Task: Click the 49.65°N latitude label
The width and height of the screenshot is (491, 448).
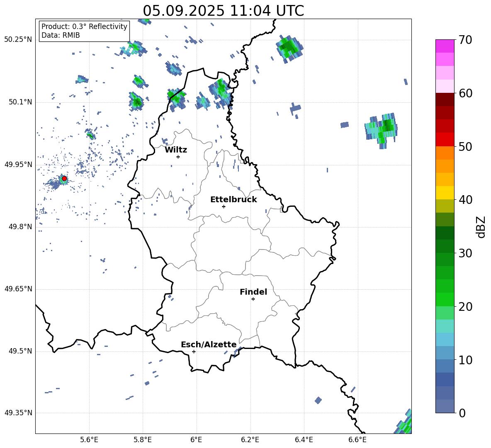Action: point(18,289)
